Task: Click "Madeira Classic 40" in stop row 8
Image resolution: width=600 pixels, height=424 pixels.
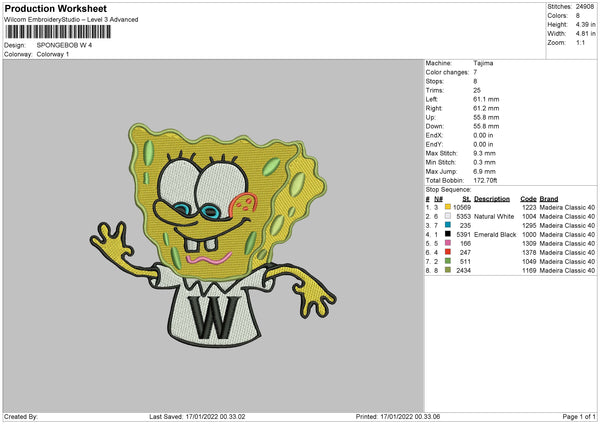Action: [567, 271]
